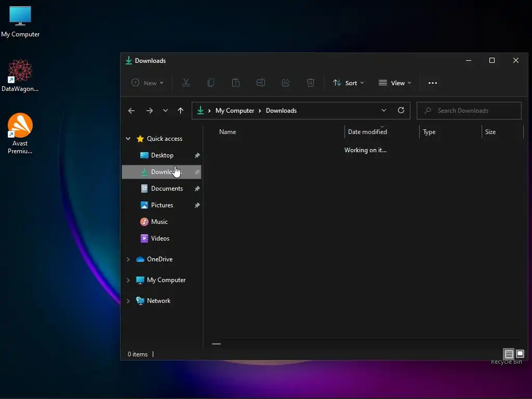Select the DataWagon desktop shortcut
Viewport: 532px width, 399px height.
pos(20,75)
